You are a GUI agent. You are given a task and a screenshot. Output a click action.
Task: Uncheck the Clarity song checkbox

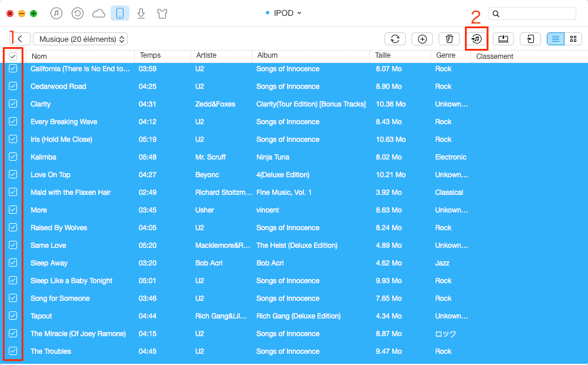pos(13,104)
